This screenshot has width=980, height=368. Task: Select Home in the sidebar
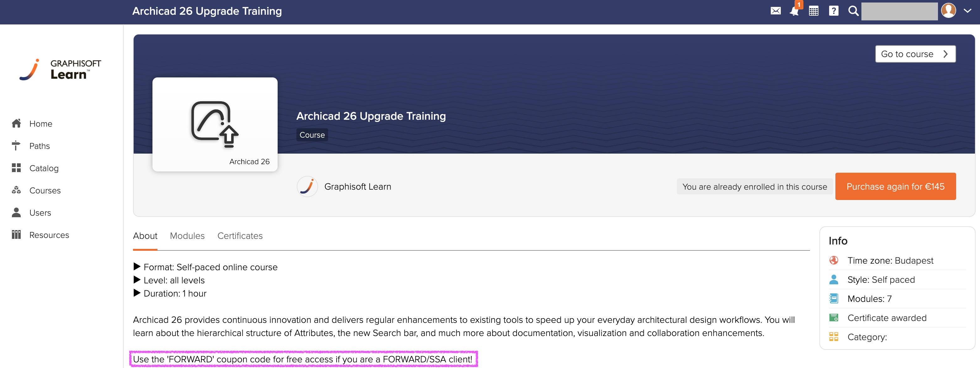click(x=40, y=123)
